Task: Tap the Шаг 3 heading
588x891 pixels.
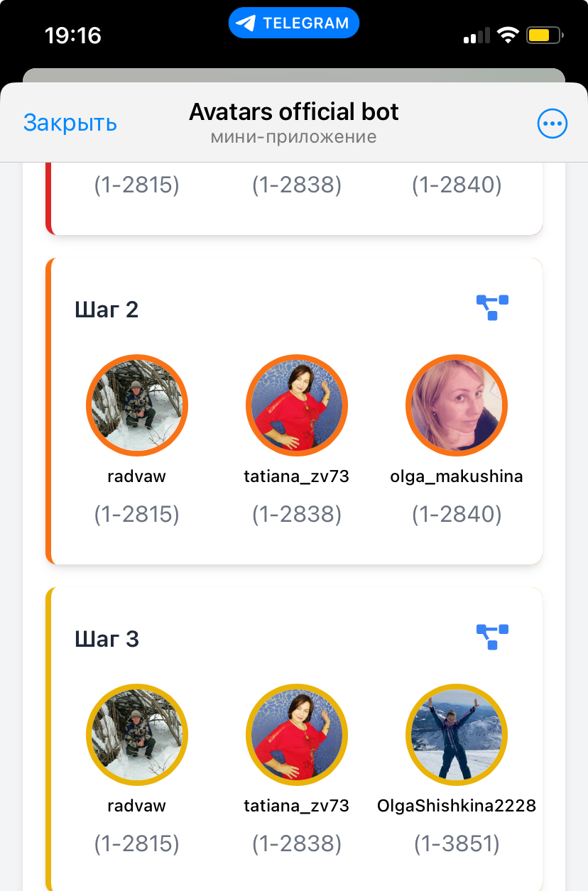Action: coord(107,640)
